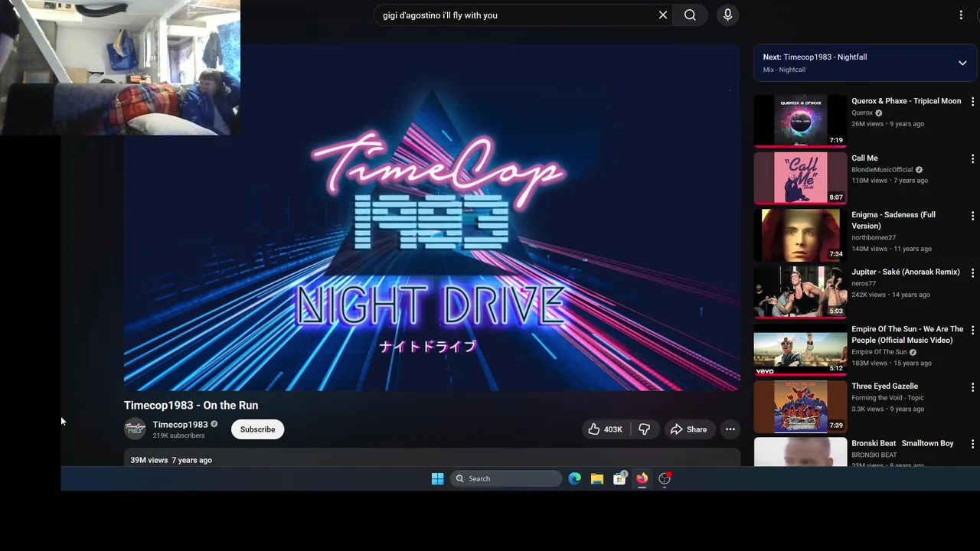Viewport: 980px width, 551px height.
Task: Like the video with 403K likes
Action: point(605,429)
